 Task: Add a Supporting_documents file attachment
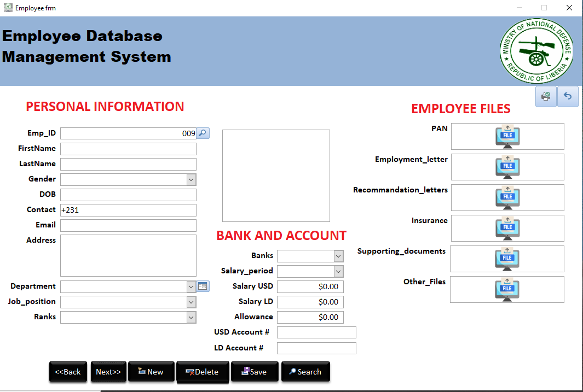[x=507, y=259]
